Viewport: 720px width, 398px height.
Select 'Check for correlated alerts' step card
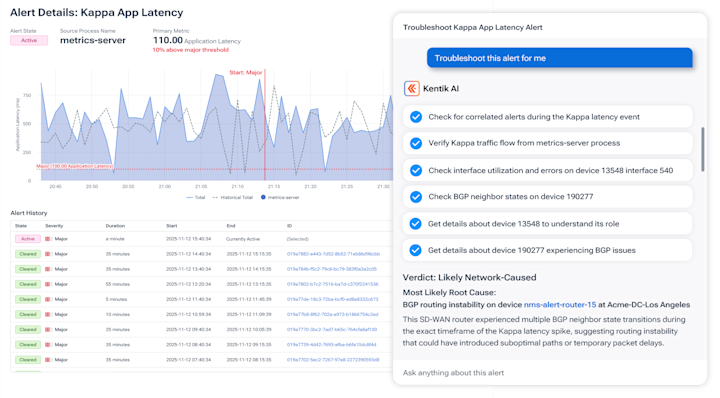coord(547,117)
